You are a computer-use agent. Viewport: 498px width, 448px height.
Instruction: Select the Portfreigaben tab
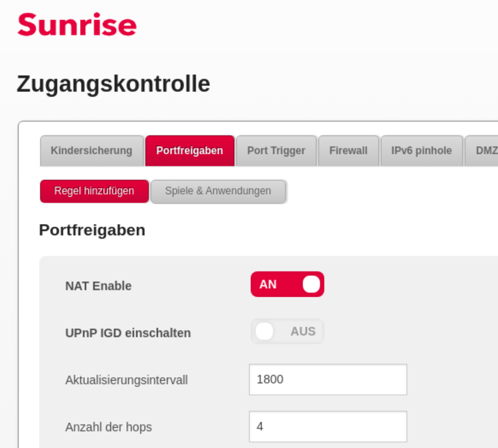click(189, 150)
